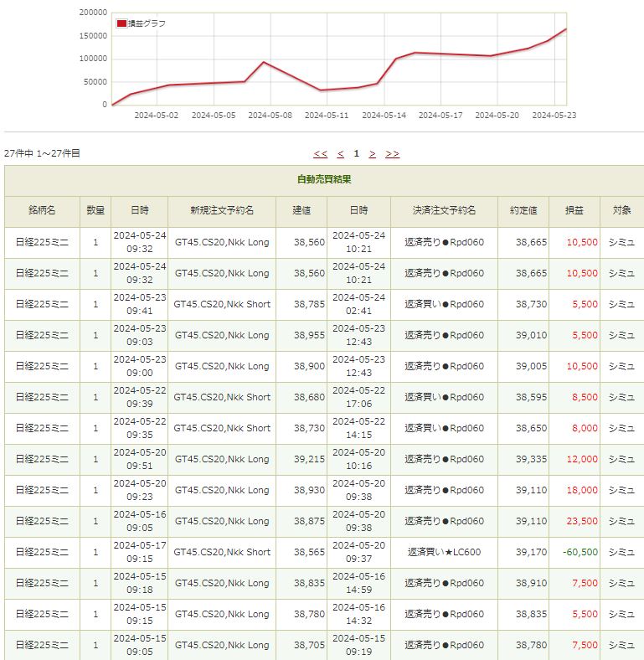644x660 pixels.
Task: Click the 損益グラフ legend label
Action: tap(147, 23)
